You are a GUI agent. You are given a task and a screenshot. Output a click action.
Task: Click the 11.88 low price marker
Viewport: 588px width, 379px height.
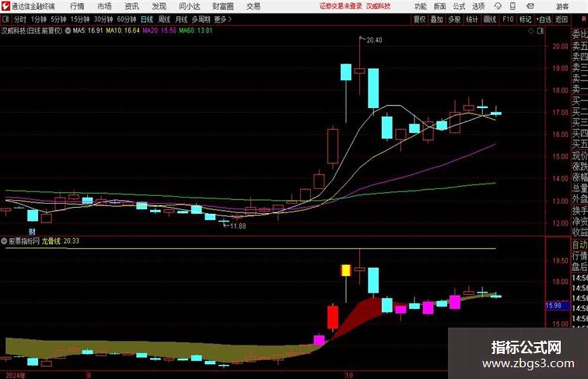(238, 227)
